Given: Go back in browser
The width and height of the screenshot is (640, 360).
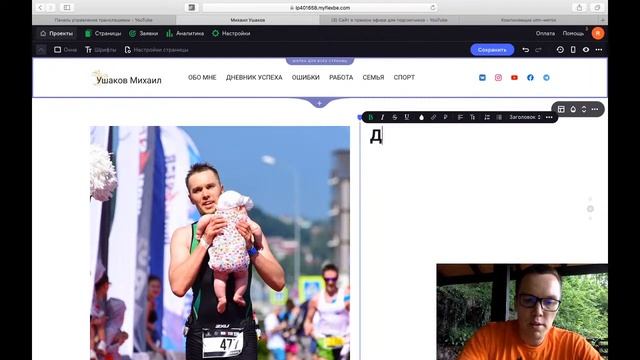Looking at the screenshot, I should [40, 7].
